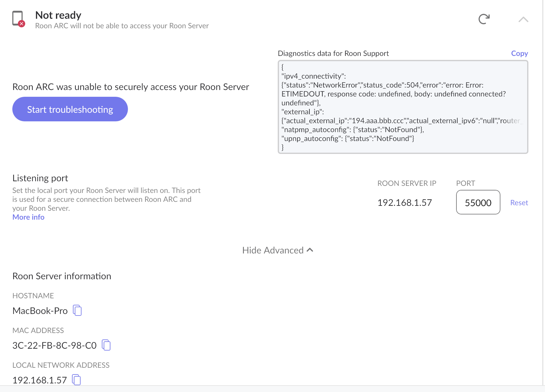
Task: Collapse the section with Hide Advanced
Action: pyautogui.click(x=277, y=250)
